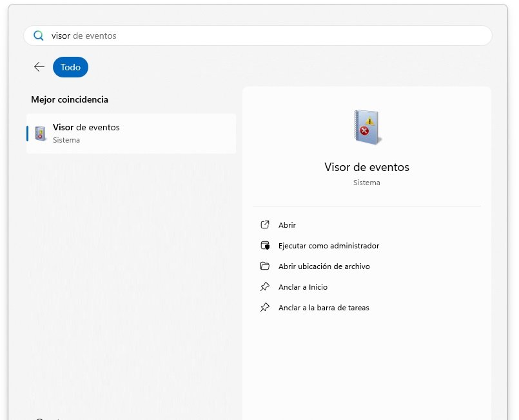Open the 'Visor de eventos' best match result
Image resolution: width=519 pixels, height=420 pixels.
coord(131,134)
